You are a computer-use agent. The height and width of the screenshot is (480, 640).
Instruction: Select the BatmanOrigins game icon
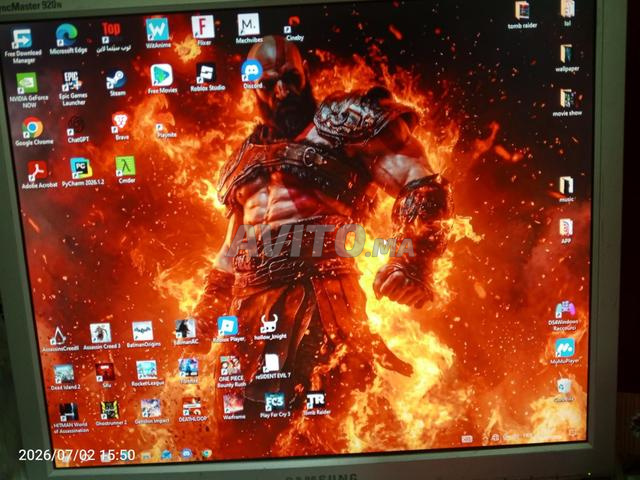click(143, 331)
